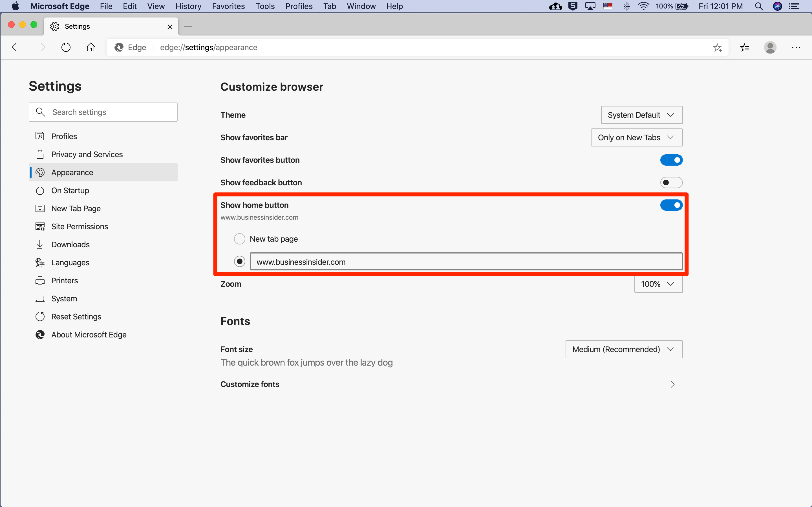Open a new tab with plus icon
This screenshot has width=812, height=507.
click(x=188, y=26)
